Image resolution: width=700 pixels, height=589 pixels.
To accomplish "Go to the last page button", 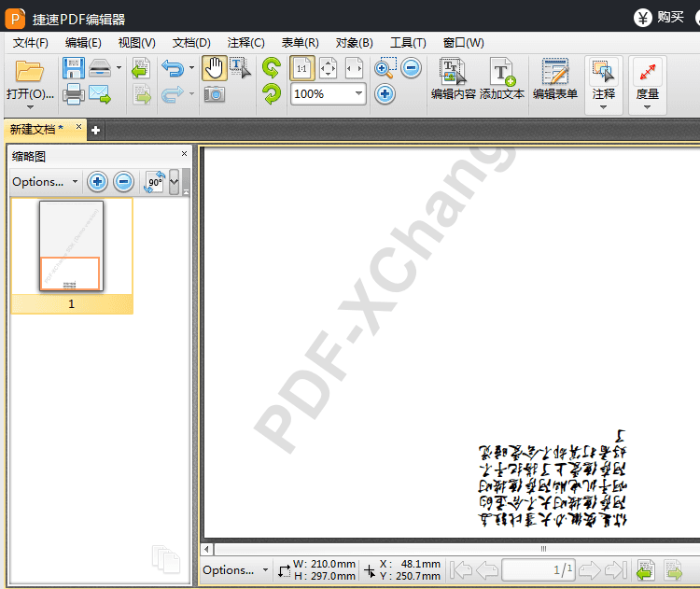I will click(616, 570).
